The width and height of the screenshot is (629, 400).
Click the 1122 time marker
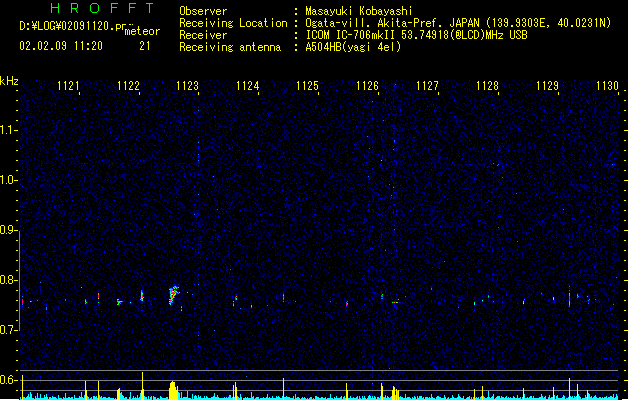point(128,86)
